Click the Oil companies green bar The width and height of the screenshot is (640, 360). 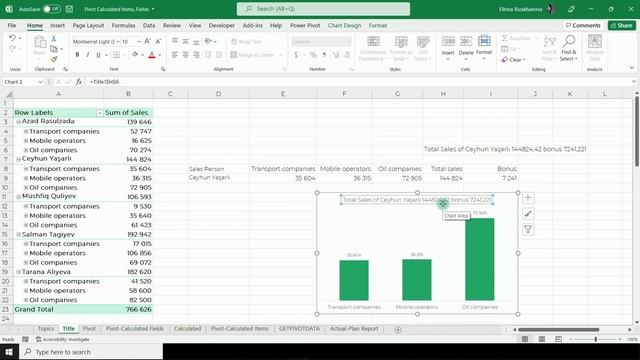480,259
